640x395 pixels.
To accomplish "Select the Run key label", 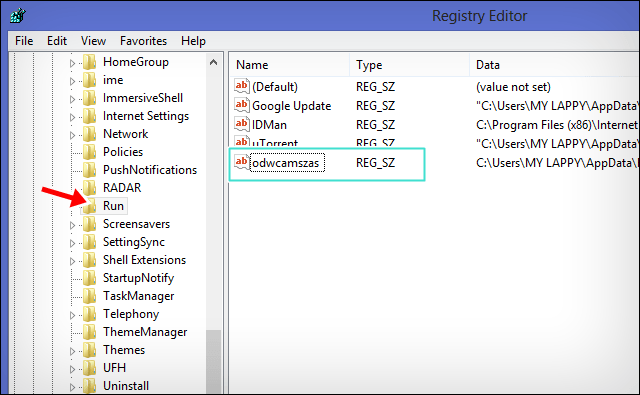I will 113,206.
